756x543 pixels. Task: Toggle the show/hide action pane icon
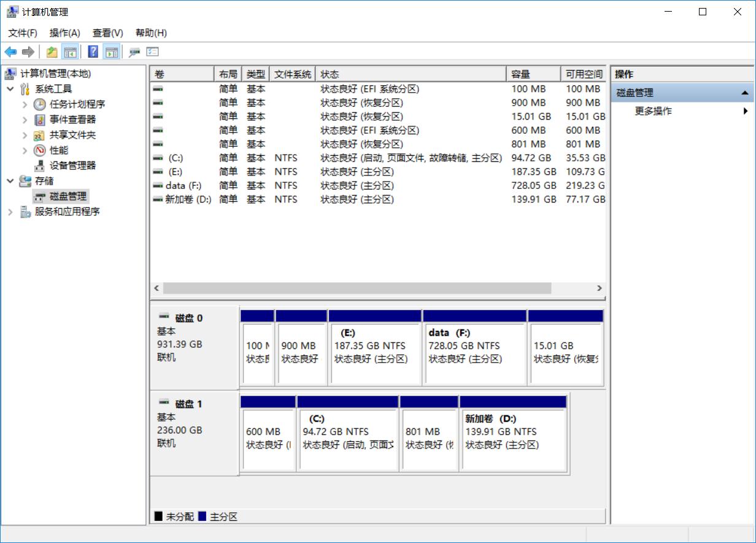point(111,52)
